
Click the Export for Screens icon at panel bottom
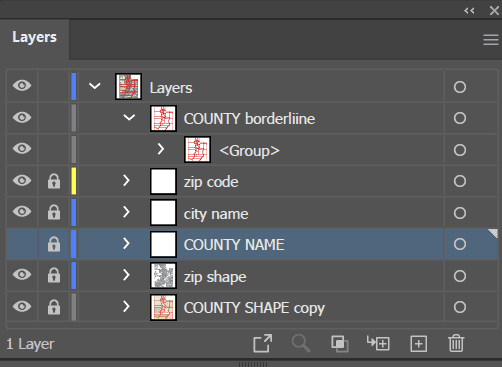(263, 343)
